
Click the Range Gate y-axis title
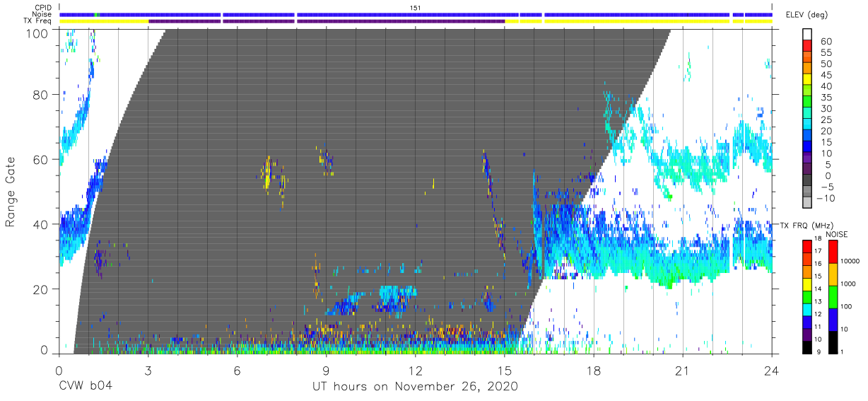click(x=11, y=192)
